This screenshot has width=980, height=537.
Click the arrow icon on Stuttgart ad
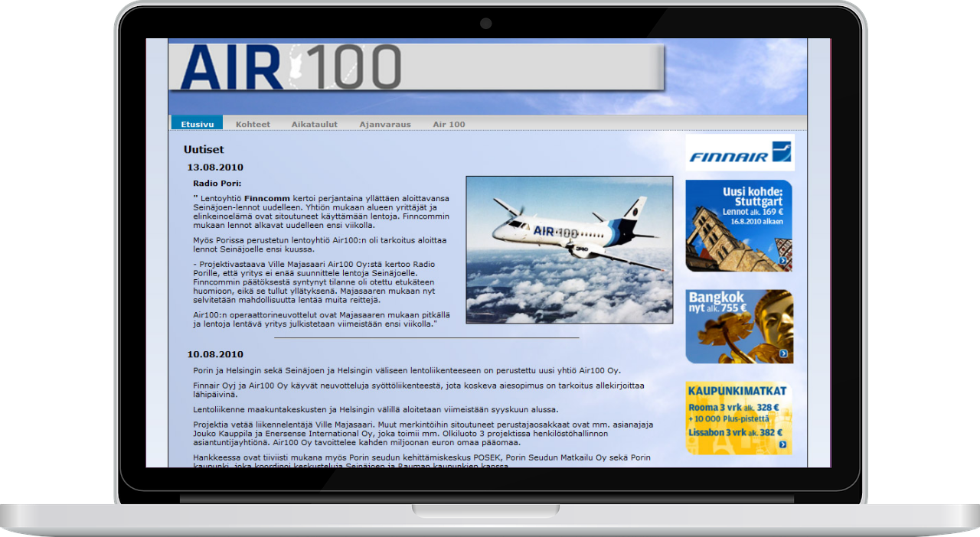coord(782,261)
